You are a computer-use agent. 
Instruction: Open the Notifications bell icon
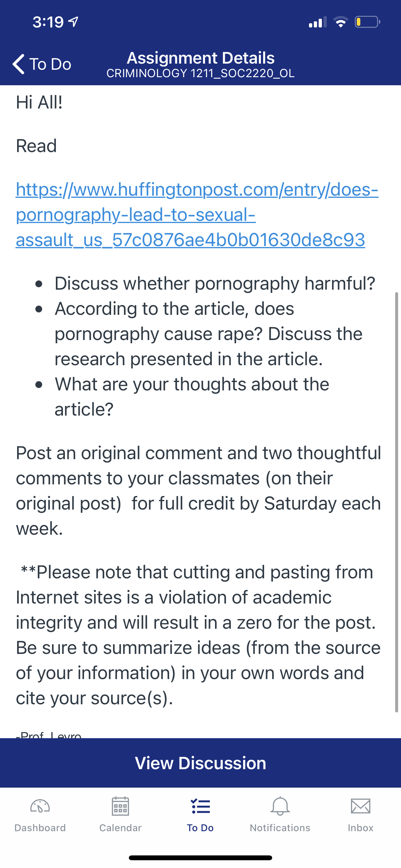pos(280,806)
